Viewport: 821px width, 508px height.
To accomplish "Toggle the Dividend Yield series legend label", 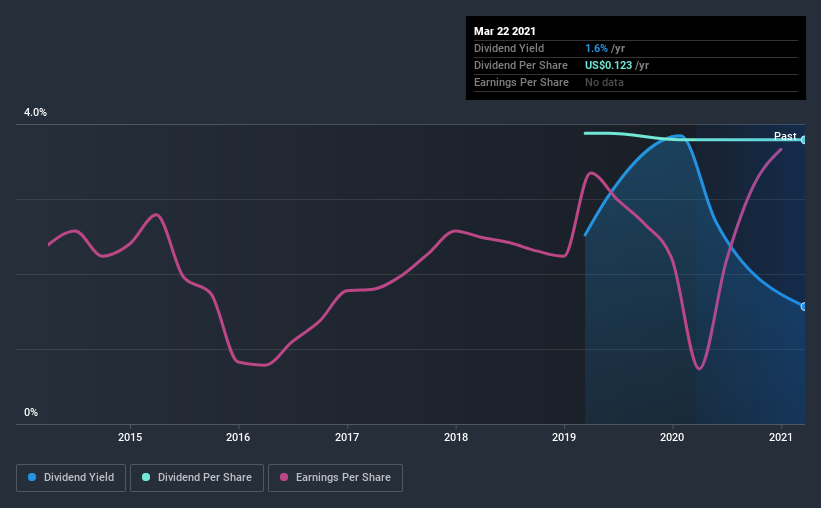I will pos(78,478).
